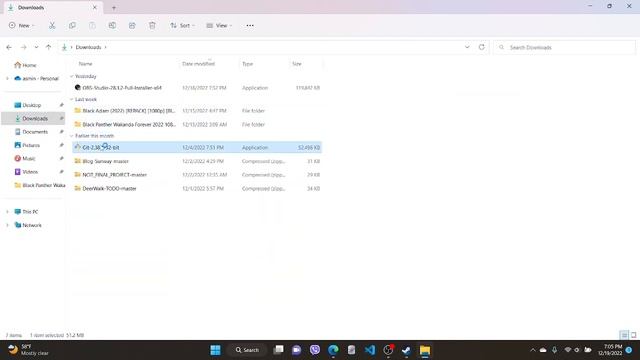Screen dimensions: 640x360
Task: Select Black Adam (2022) folder
Action: point(197,111)
